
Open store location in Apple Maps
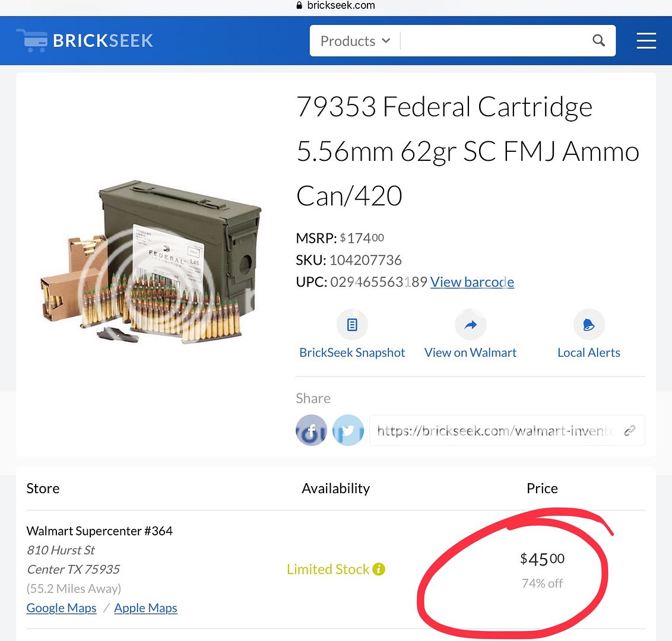tap(145, 608)
